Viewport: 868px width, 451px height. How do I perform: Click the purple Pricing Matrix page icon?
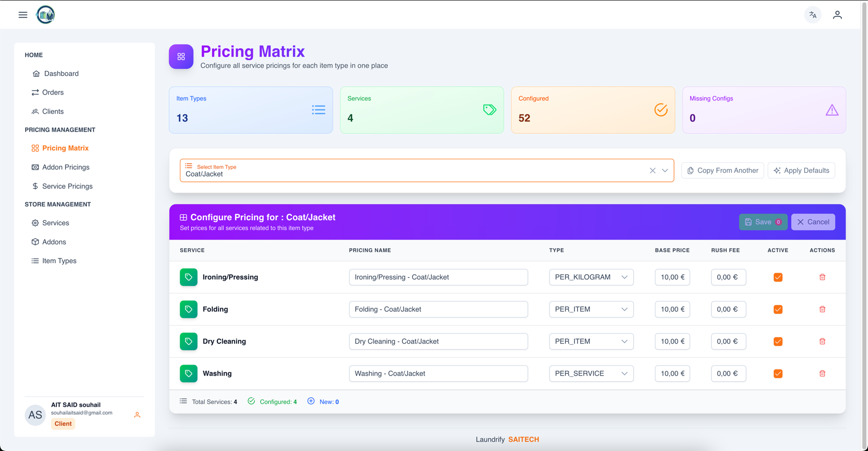tap(181, 57)
